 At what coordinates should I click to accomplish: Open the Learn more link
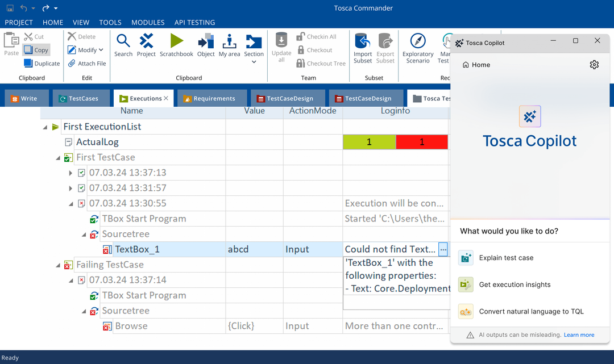click(579, 334)
